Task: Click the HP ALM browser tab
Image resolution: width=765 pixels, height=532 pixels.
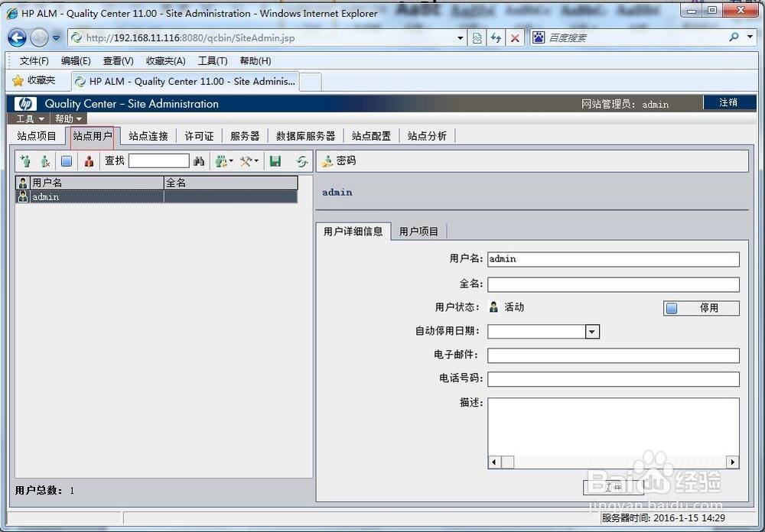Action: [185, 82]
